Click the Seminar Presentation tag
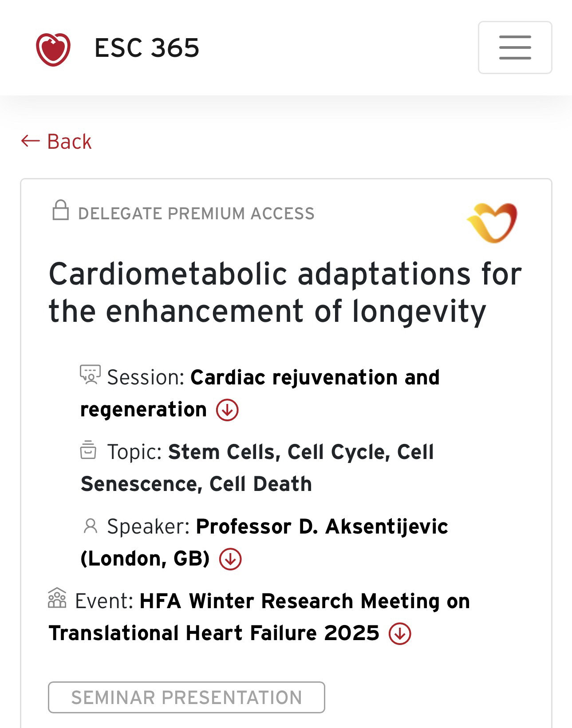This screenshot has height=728, width=572. pos(186,697)
